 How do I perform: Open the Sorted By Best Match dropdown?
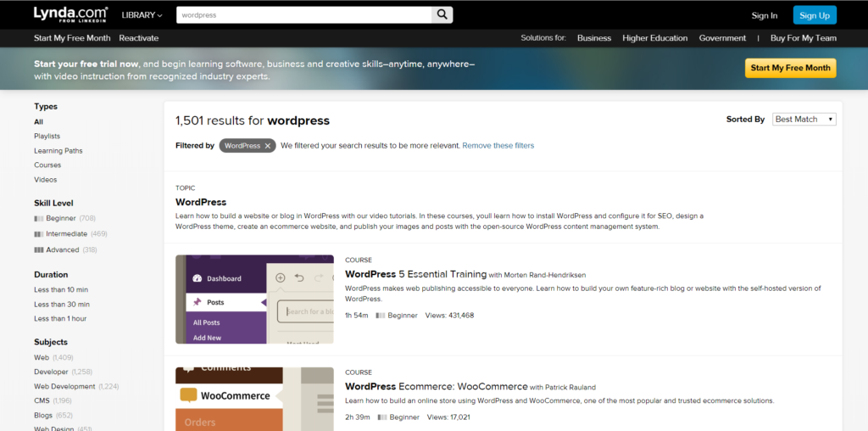804,119
